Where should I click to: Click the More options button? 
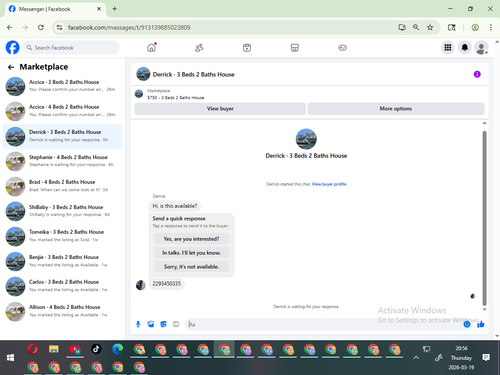(396, 109)
